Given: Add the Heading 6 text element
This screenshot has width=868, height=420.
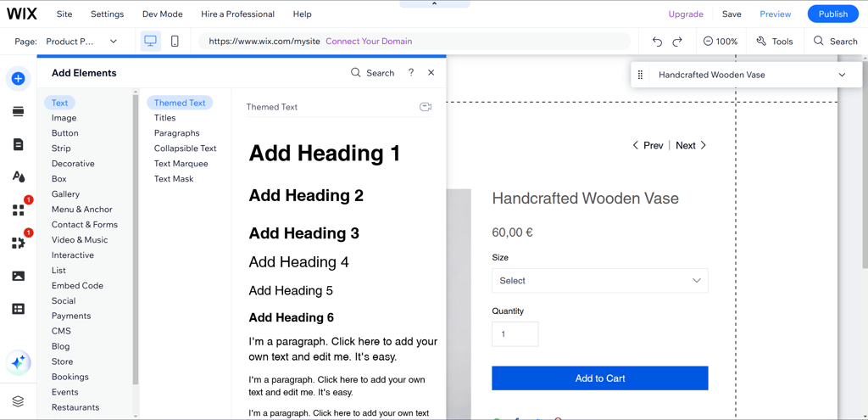Looking at the screenshot, I should (x=292, y=317).
